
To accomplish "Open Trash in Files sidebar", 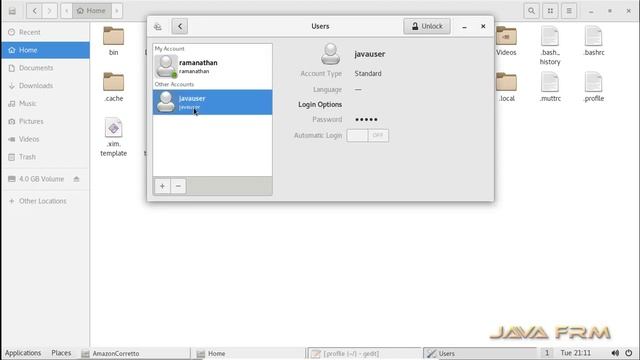I will [45, 157].
